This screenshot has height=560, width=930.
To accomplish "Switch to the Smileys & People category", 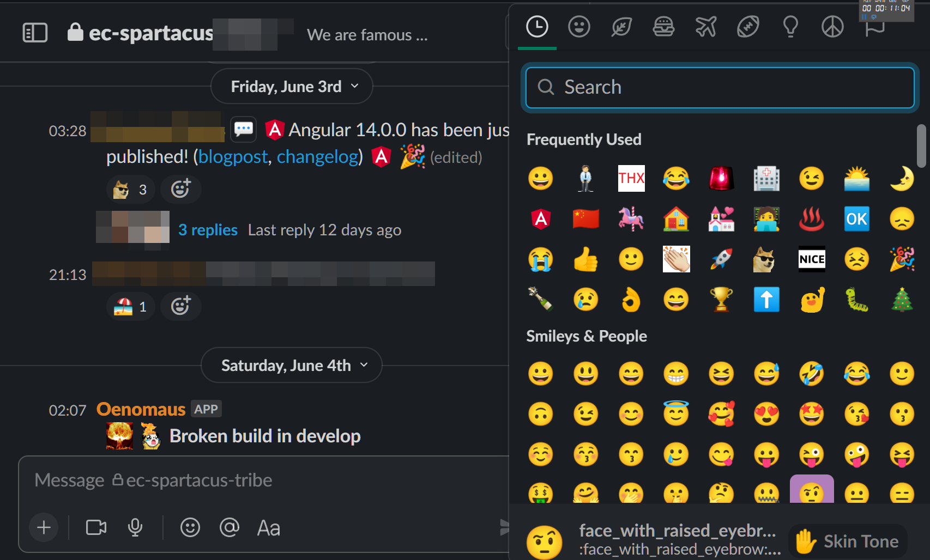I will 579,27.
